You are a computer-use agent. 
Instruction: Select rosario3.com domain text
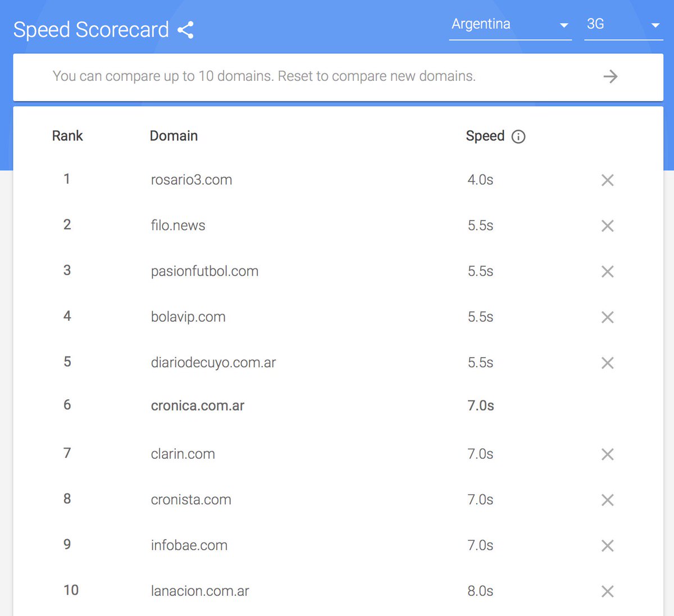[192, 180]
